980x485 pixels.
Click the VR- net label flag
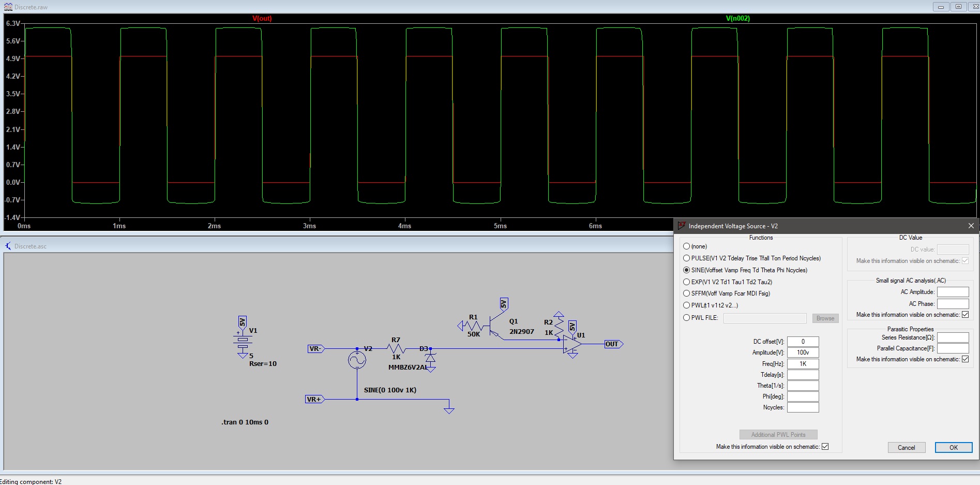click(315, 349)
